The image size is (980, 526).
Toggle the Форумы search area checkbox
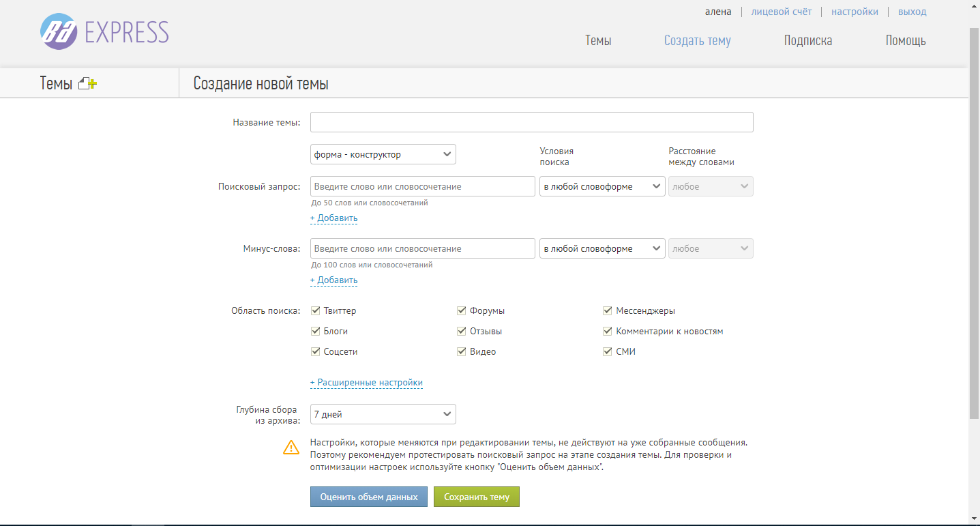click(462, 311)
